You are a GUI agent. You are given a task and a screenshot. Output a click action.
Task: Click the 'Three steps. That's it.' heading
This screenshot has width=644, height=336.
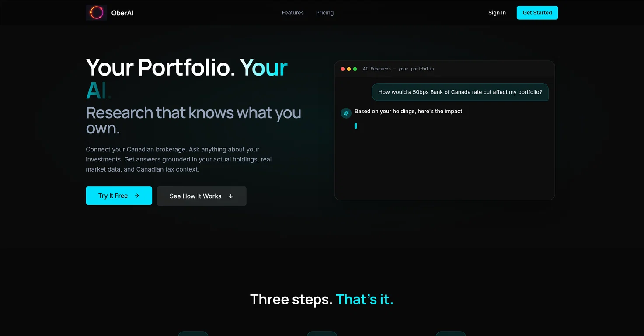[322, 299]
